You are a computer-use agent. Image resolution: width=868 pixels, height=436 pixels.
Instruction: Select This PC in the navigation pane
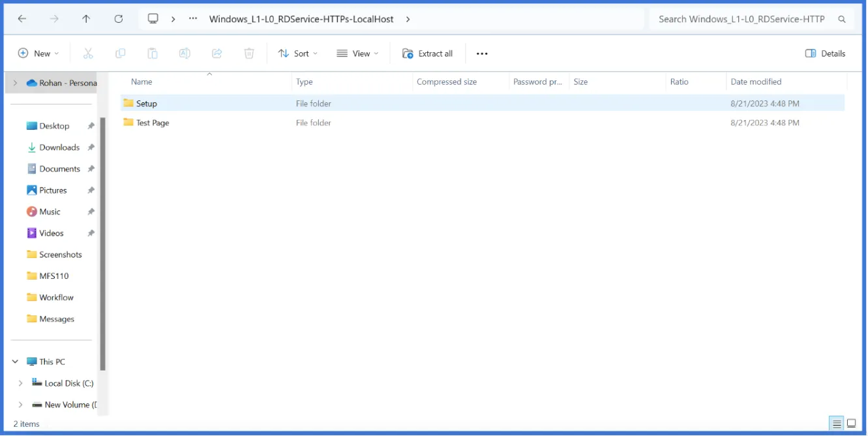[x=52, y=362]
